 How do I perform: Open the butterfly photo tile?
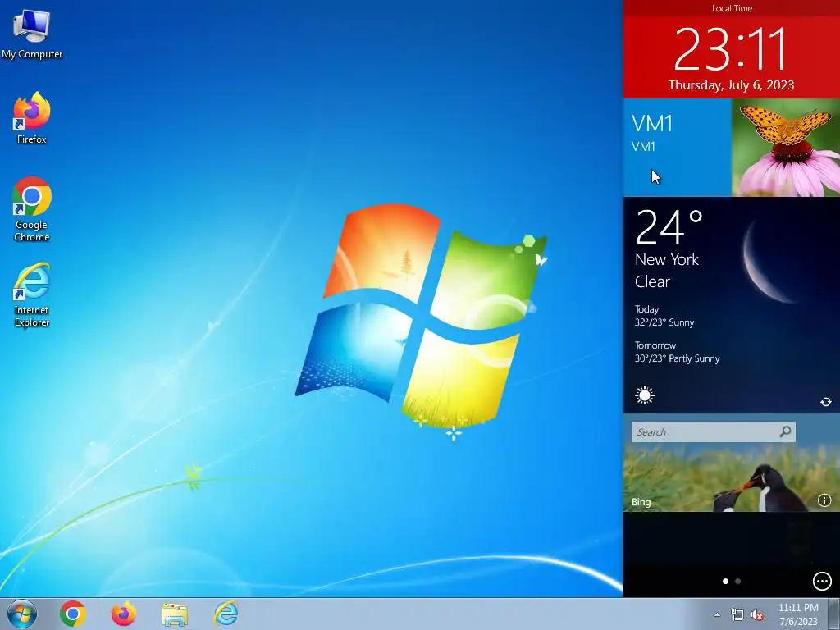click(x=786, y=148)
